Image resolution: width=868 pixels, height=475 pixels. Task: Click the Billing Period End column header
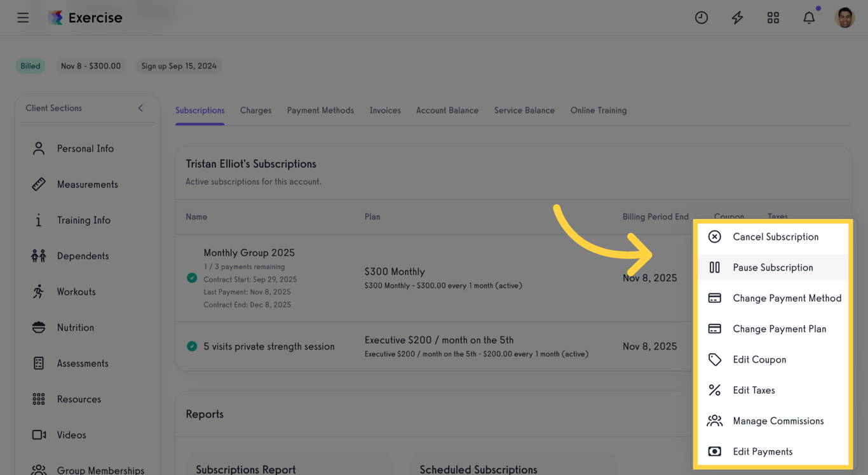coord(656,217)
